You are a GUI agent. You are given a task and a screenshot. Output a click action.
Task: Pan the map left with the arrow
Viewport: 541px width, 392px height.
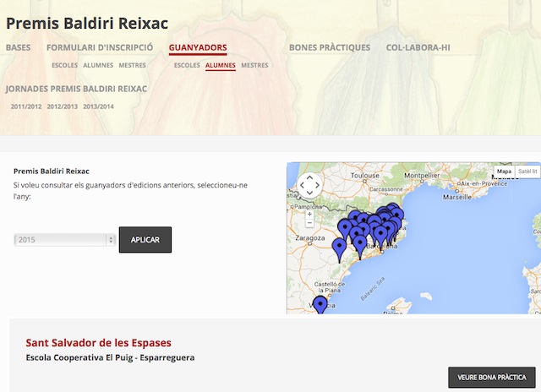tap(301, 186)
